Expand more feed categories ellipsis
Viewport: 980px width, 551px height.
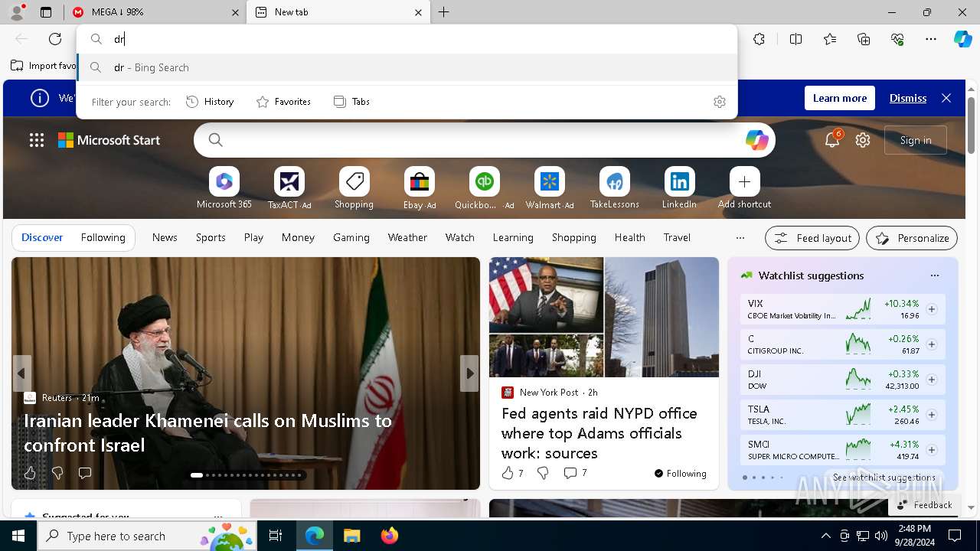tap(740, 238)
